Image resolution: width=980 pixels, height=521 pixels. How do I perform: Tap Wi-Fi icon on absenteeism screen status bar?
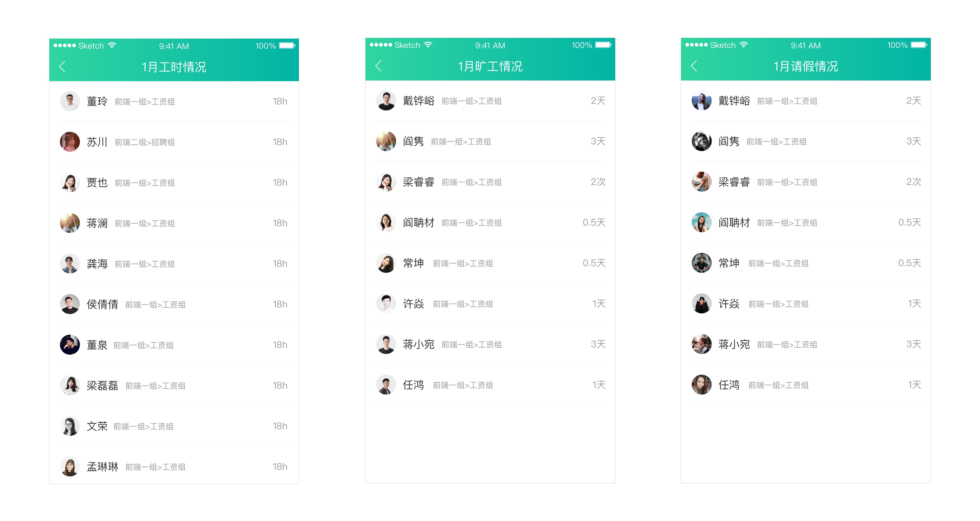(x=428, y=45)
